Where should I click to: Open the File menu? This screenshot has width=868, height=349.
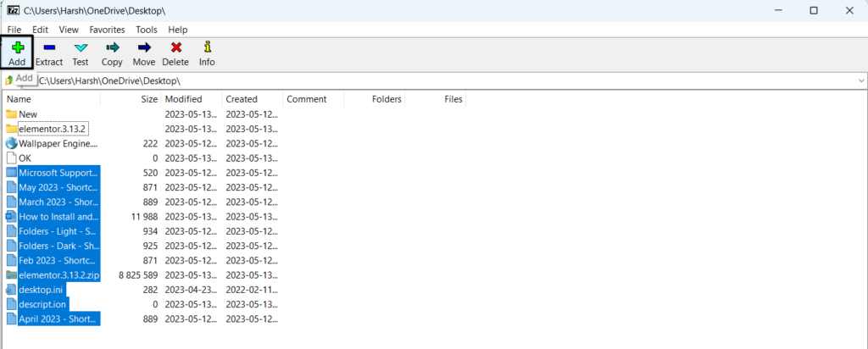[x=15, y=30]
